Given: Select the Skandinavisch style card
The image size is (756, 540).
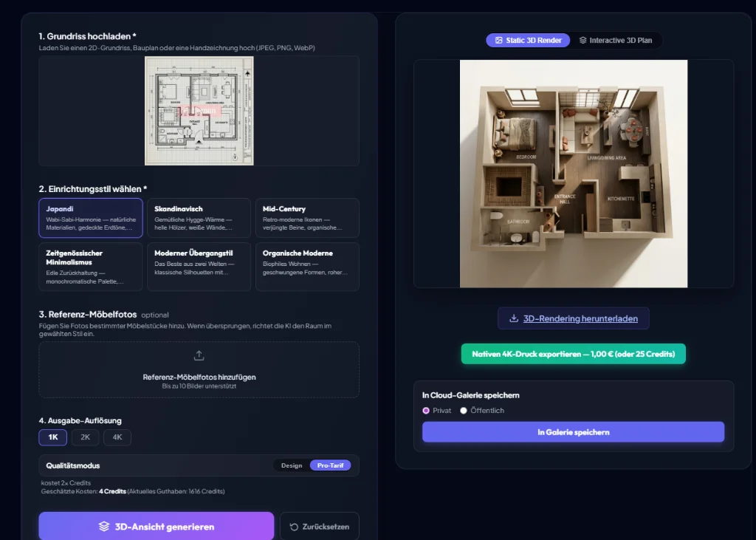Looking at the screenshot, I should tap(199, 218).
